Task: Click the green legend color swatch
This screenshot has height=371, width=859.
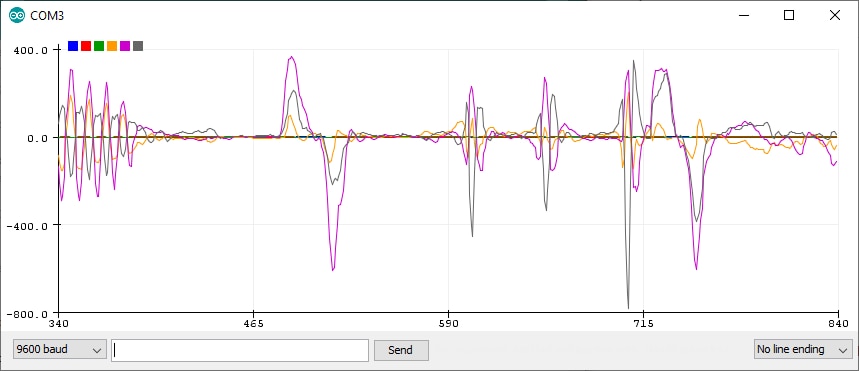Action: [x=99, y=46]
